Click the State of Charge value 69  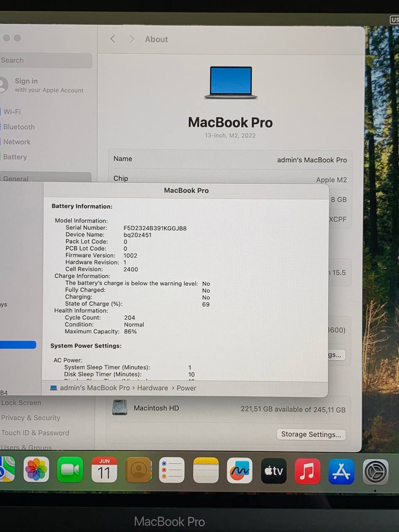(206, 304)
